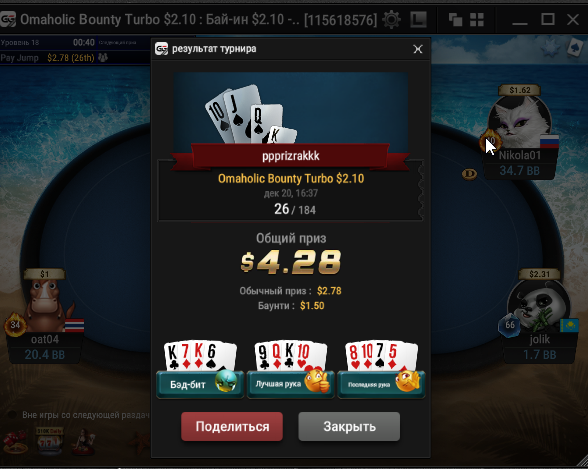Click Nikola01 player avatar

pos(520,123)
